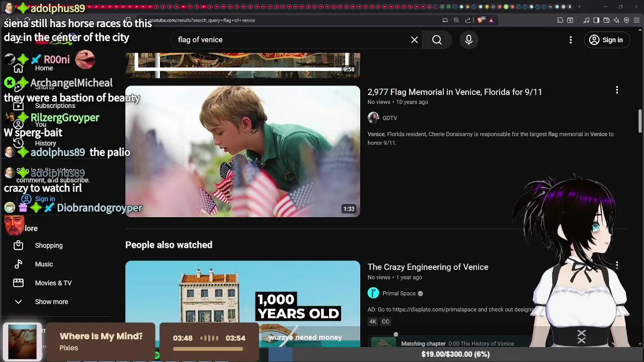
Task: Open the Brave Rewards triangle icon
Action: pyautogui.click(x=491, y=20)
